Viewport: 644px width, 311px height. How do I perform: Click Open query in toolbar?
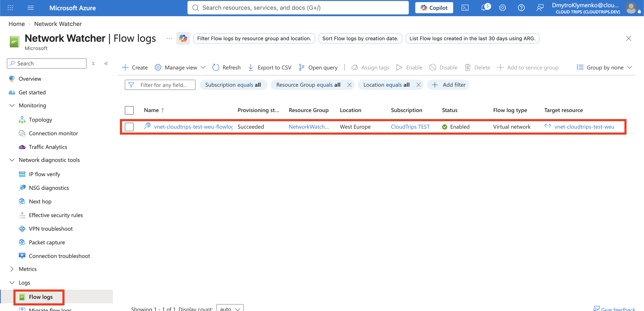(x=318, y=68)
